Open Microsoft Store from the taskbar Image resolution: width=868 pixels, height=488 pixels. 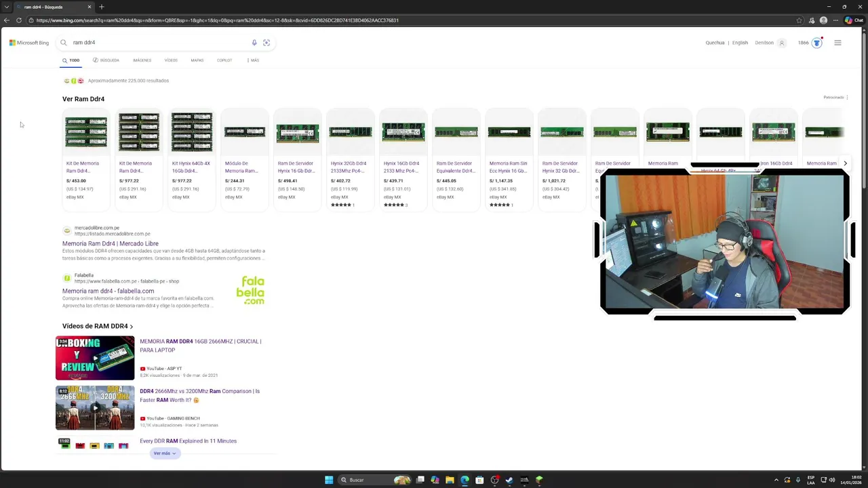tap(479, 480)
